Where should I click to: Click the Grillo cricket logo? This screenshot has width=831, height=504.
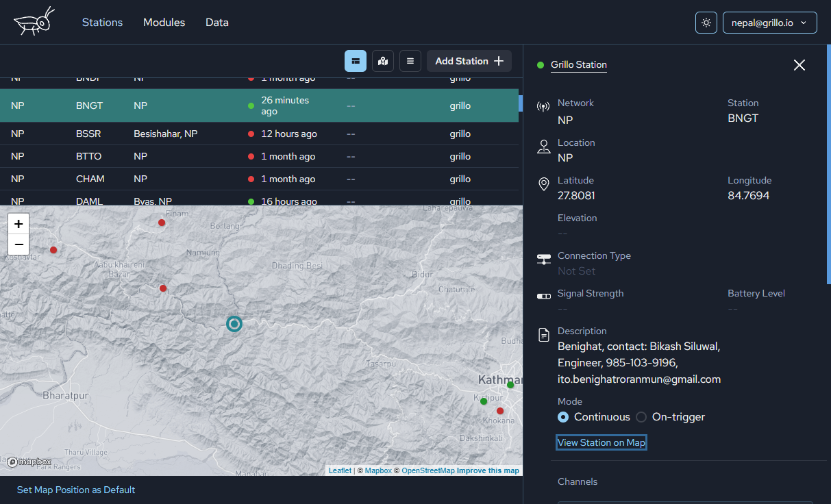click(34, 22)
